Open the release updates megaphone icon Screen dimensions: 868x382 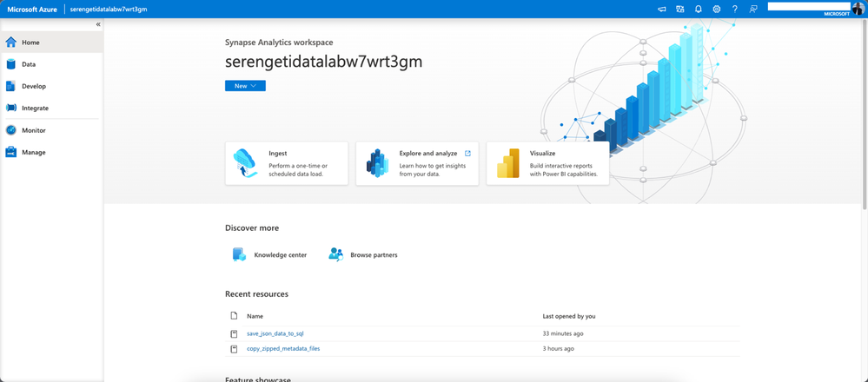661,9
